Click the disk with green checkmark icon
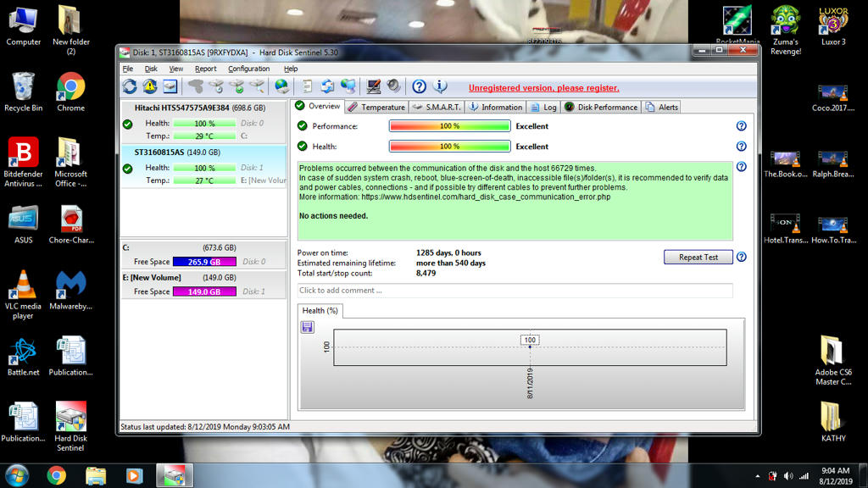 tap(236, 86)
